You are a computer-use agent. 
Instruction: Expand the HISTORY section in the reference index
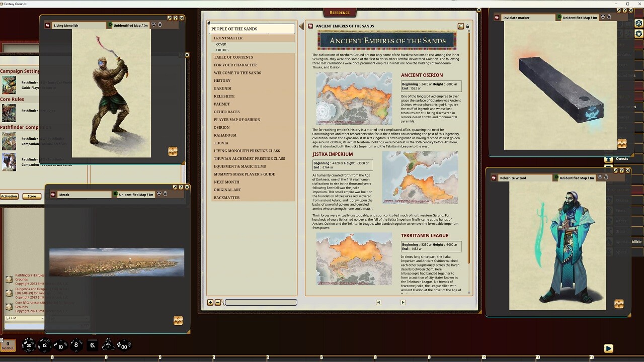pyautogui.click(x=222, y=80)
